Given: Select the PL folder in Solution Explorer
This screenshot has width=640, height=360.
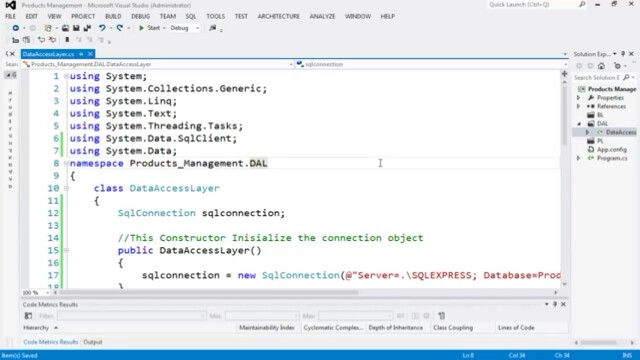Looking at the screenshot, I should click(600, 141).
